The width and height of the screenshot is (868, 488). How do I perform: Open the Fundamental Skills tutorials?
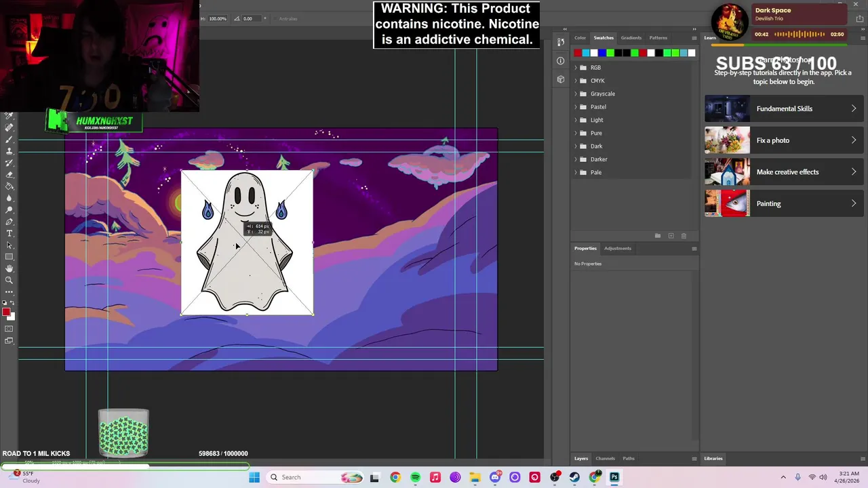[x=784, y=108]
